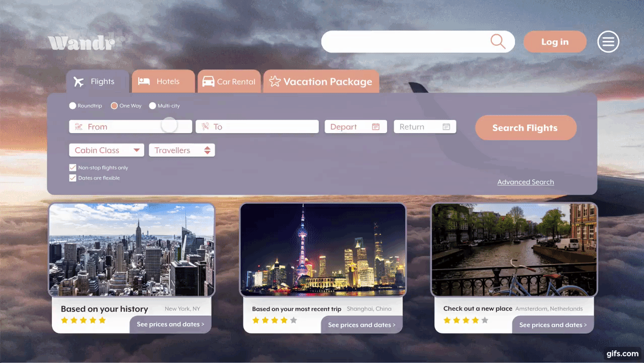Click the "Check out a new place" text
Screen dimensions: 644x363
tap(478, 309)
